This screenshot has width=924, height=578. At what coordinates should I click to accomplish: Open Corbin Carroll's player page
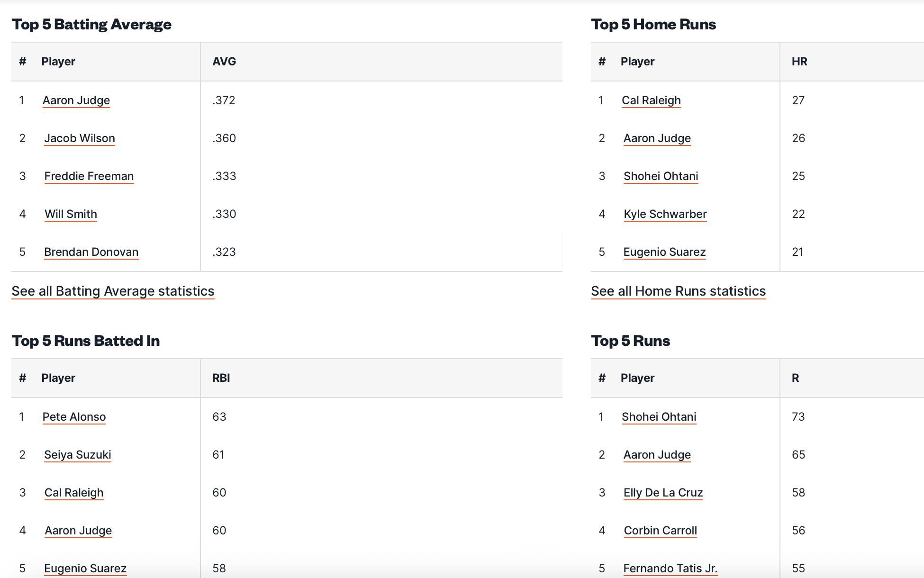pos(660,531)
